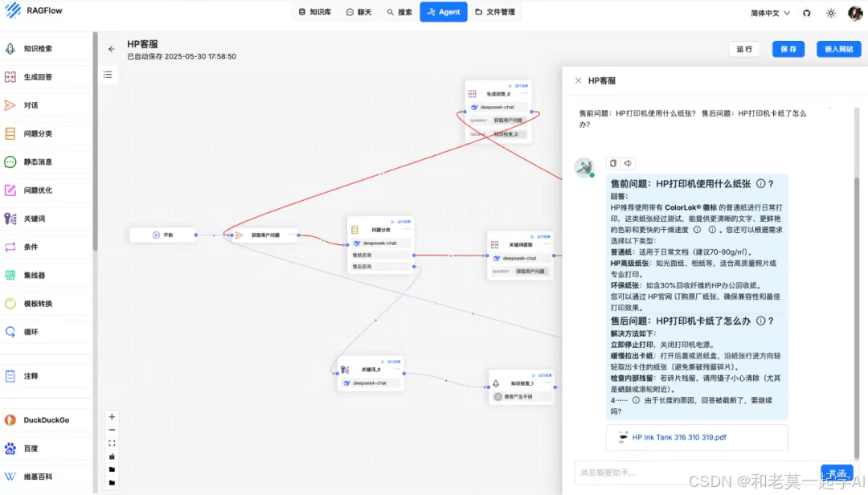Open the 聊天 tab
868x495 pixels.
click(x=358, y=11)
